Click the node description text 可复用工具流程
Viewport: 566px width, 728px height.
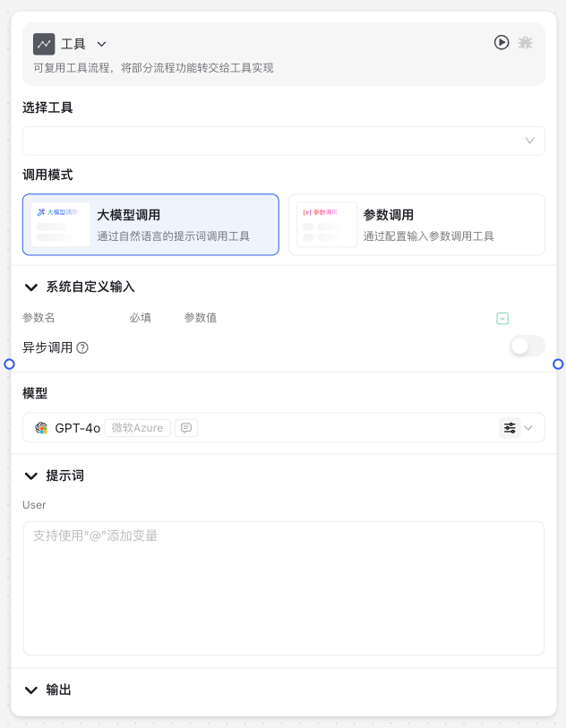tap(153, 68)
